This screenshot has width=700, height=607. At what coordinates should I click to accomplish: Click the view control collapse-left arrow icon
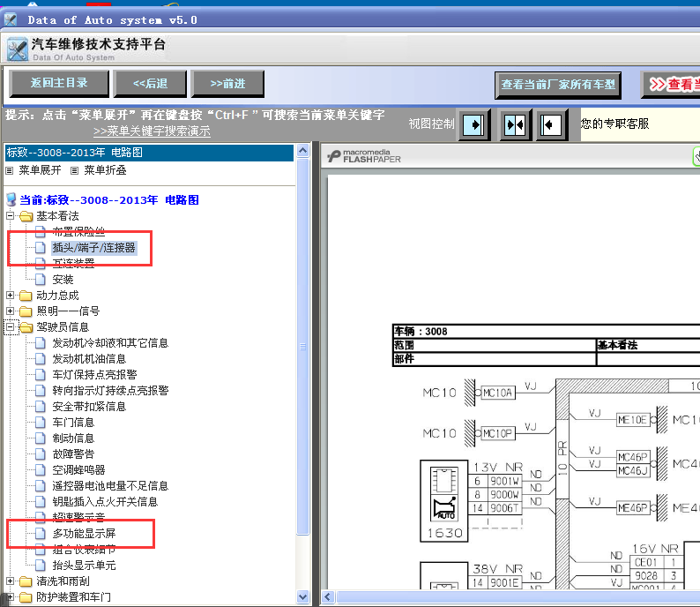(551, 124)
